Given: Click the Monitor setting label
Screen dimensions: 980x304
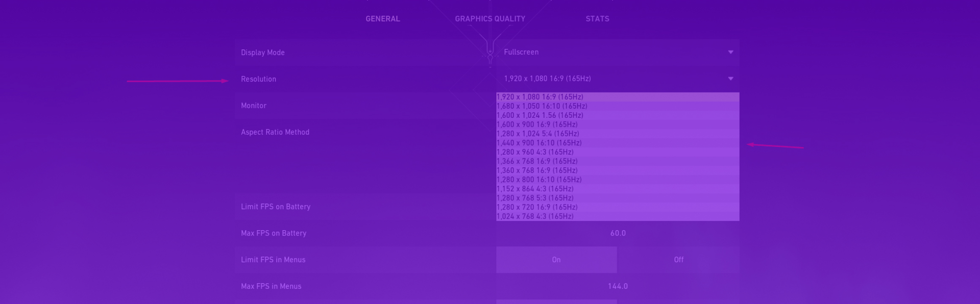Looking at the screenshot, I should click(254, 106).
